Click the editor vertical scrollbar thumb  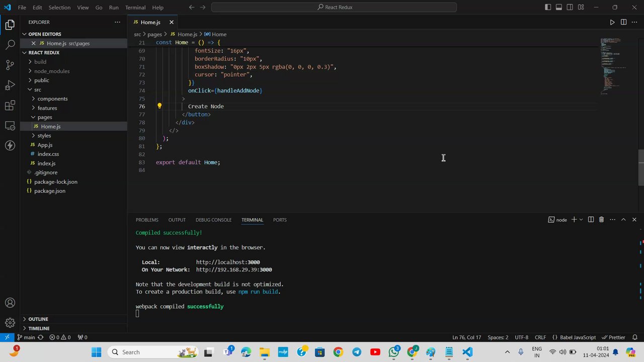[641, 168]
